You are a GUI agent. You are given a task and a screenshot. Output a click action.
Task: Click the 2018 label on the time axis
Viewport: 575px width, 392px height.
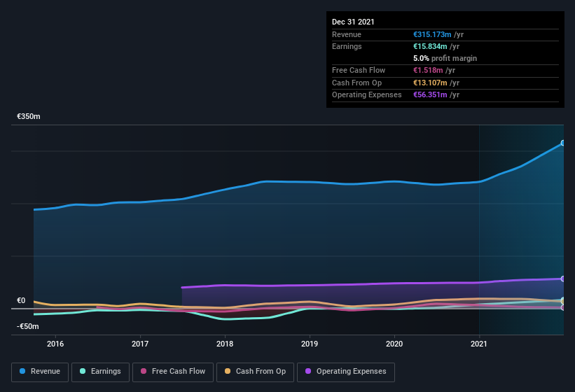point(225,344)
